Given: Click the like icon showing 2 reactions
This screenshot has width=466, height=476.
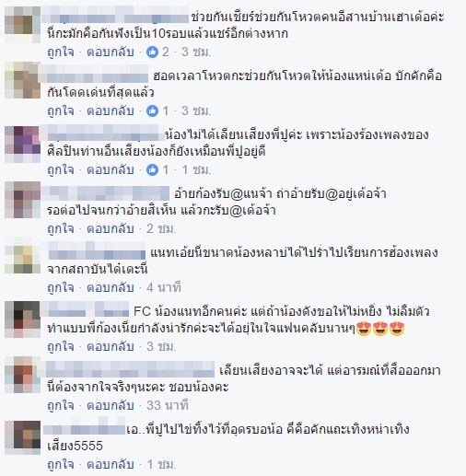Looking at the screenshot, I should (152, 52).
